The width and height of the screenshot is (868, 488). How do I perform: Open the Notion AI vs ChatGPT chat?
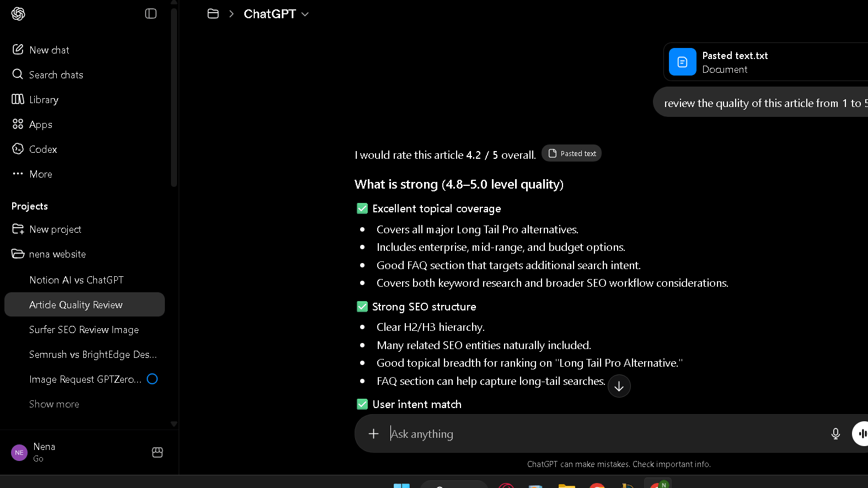[x=84, y=280]
